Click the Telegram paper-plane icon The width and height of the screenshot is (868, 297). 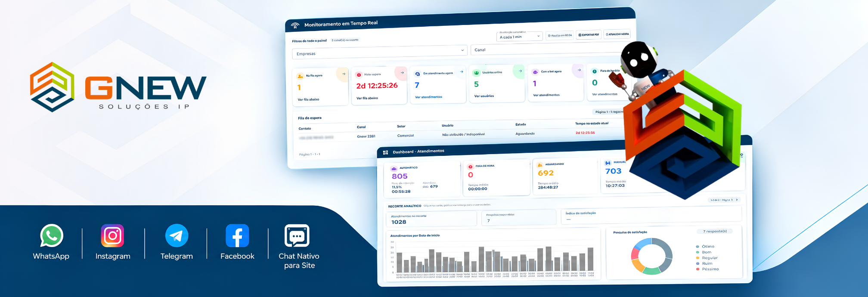177,235
